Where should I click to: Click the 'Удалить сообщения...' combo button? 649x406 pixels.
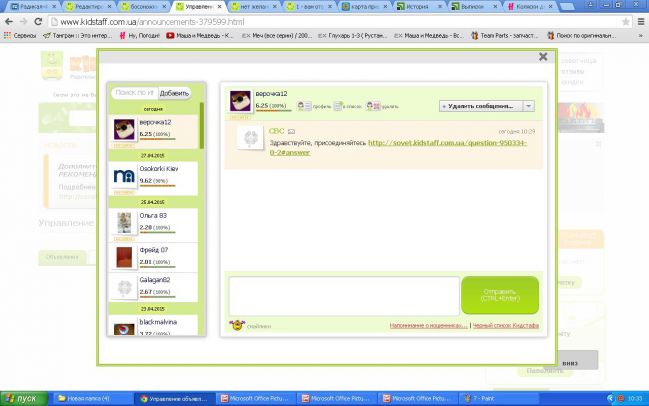click(480, 105)
